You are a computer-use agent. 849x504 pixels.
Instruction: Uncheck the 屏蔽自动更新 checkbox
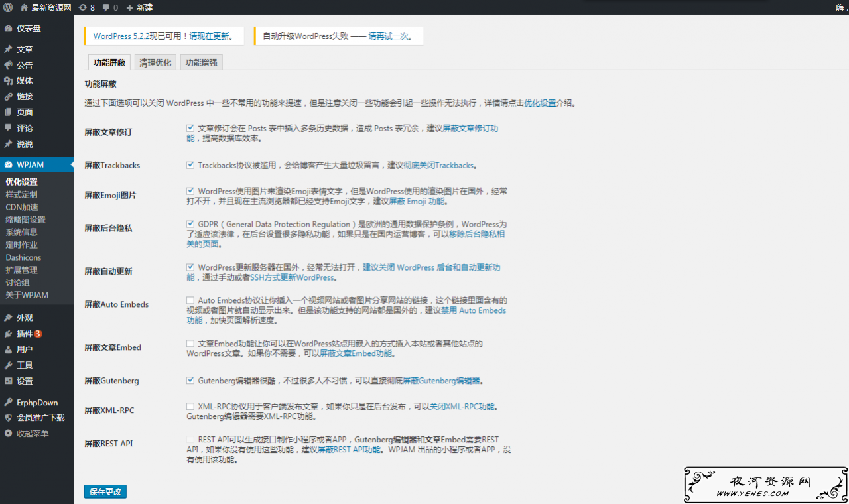pos(190,267)
